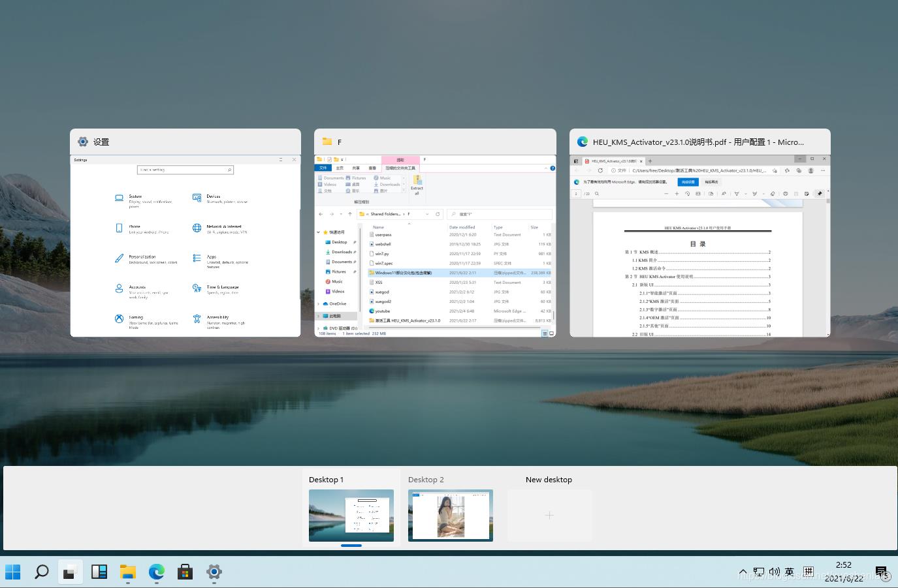Open the network status tray icon
The width and height of the screenshot is (898, 588).
click(759, 572)
